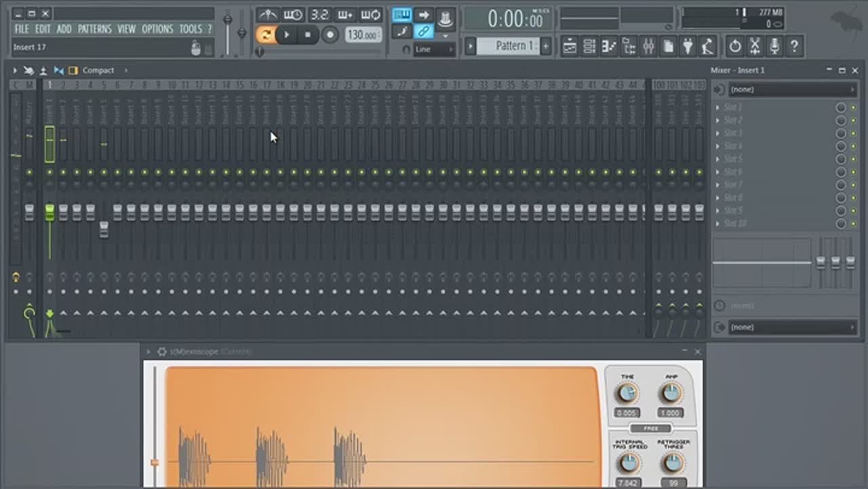
Task: Click the microphone recording icon
Action: pos(774,46)
